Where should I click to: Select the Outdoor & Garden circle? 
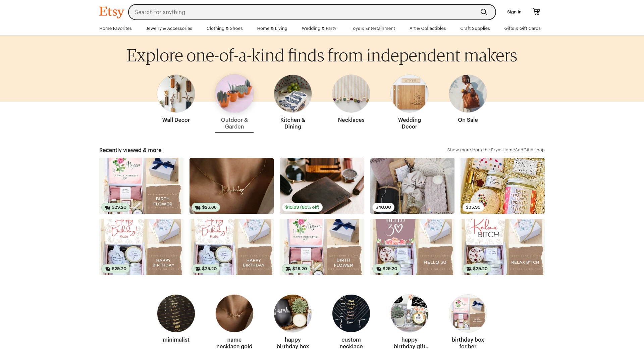click(x=234, y=94)
